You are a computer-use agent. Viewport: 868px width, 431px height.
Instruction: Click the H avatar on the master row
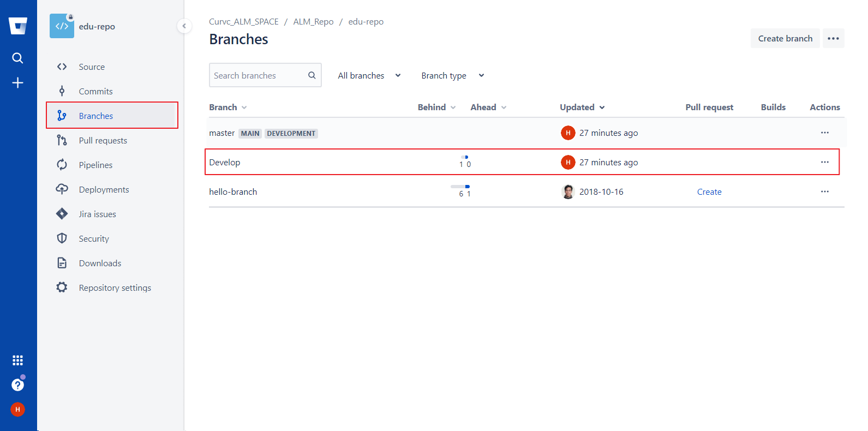click(x=568, y=133)
